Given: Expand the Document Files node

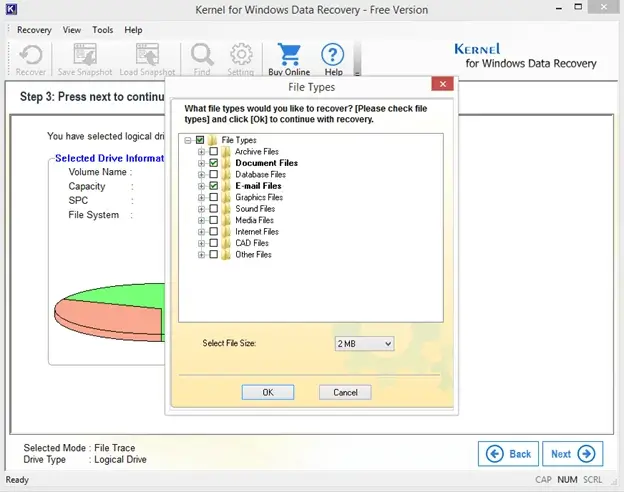Looking at the screenshot, I should [x=201, y=163].
